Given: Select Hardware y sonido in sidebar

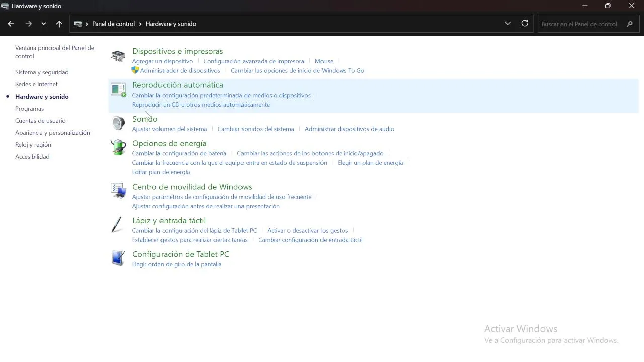Looking at the screenshot, I should (42, 97).
